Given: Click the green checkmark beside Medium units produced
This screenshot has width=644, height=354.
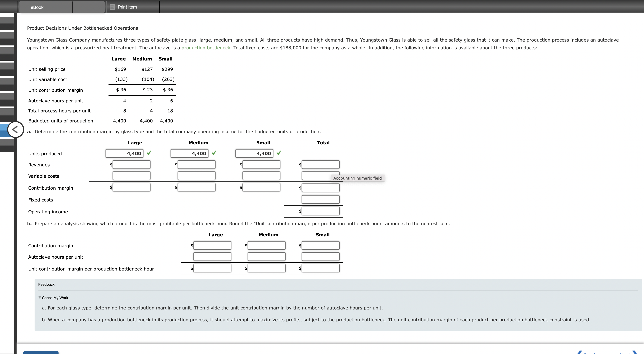Looking at the screenshot, I should point(214,153).
